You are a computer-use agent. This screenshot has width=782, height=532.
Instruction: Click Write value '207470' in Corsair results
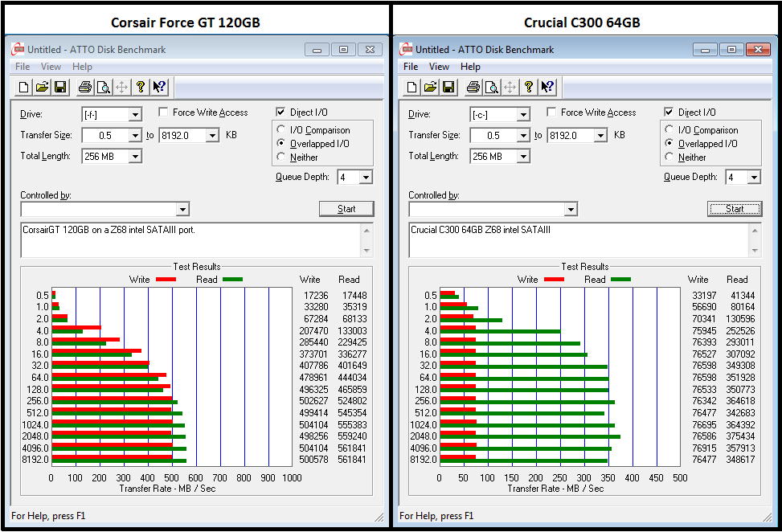(313, 330)
